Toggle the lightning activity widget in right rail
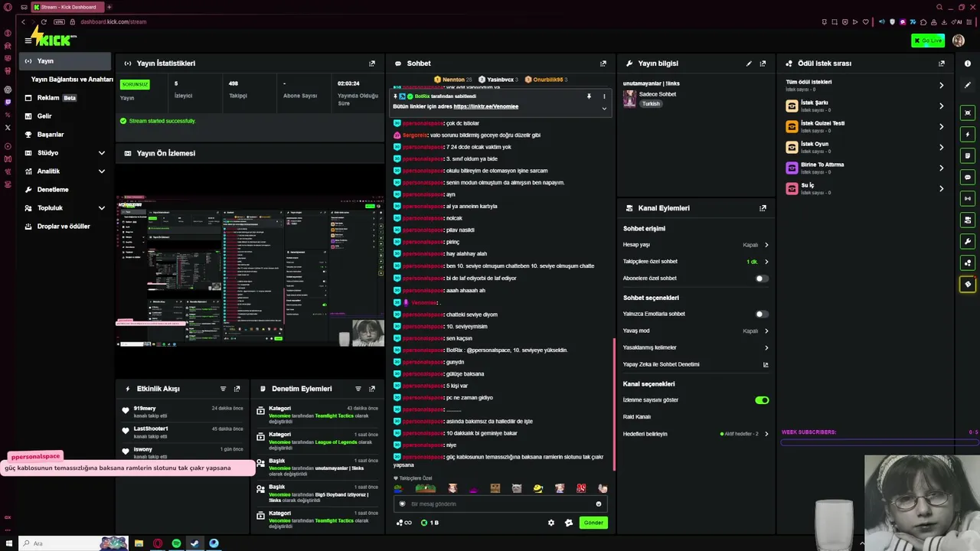The image size is (980, 551). click(x=968, y=135)
